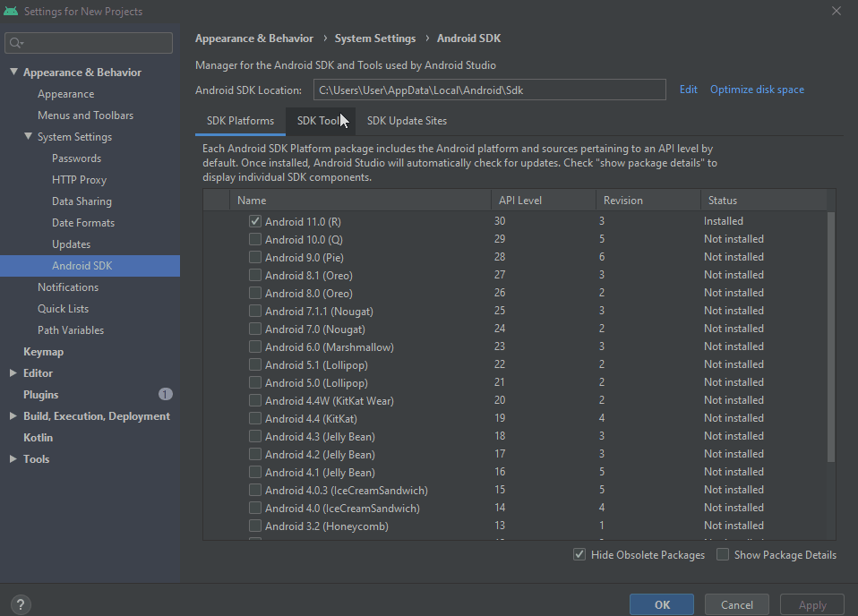Open Path Variables settings
858x616 pixels.
(x=71, y=329)
